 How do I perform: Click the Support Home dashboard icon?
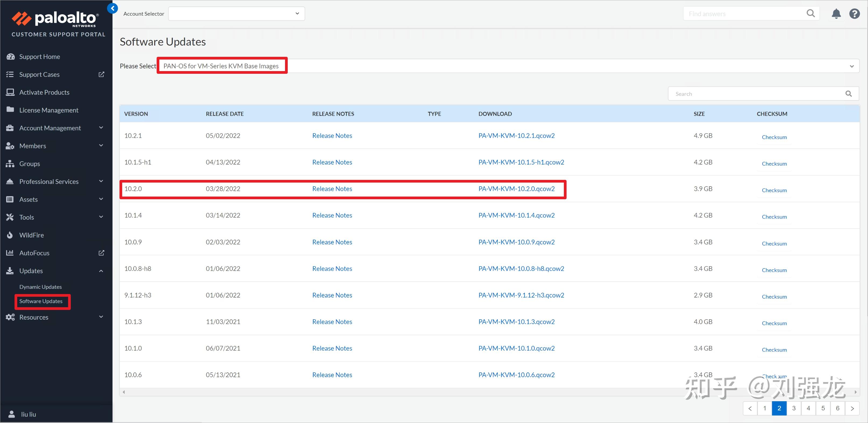(x=10, y=57)
